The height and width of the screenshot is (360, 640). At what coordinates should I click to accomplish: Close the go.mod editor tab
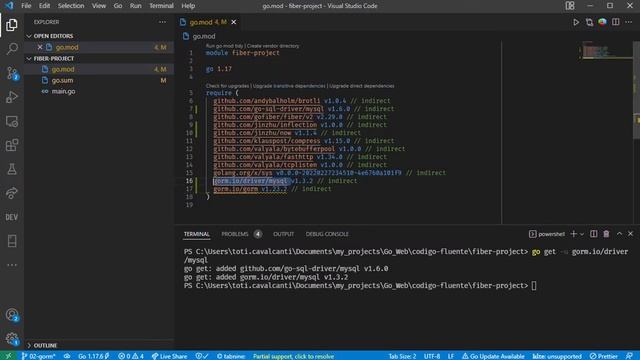click(x=233, y=22)
